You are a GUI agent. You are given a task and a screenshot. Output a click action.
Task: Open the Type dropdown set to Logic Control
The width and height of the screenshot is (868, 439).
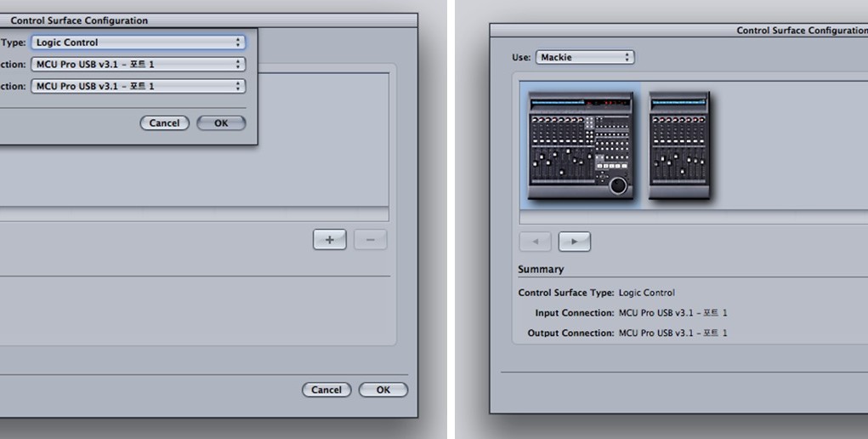point(138,43)
